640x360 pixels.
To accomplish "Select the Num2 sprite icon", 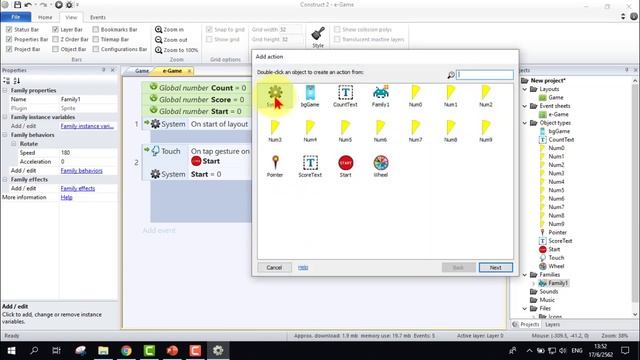I will [x=486, y=96].
